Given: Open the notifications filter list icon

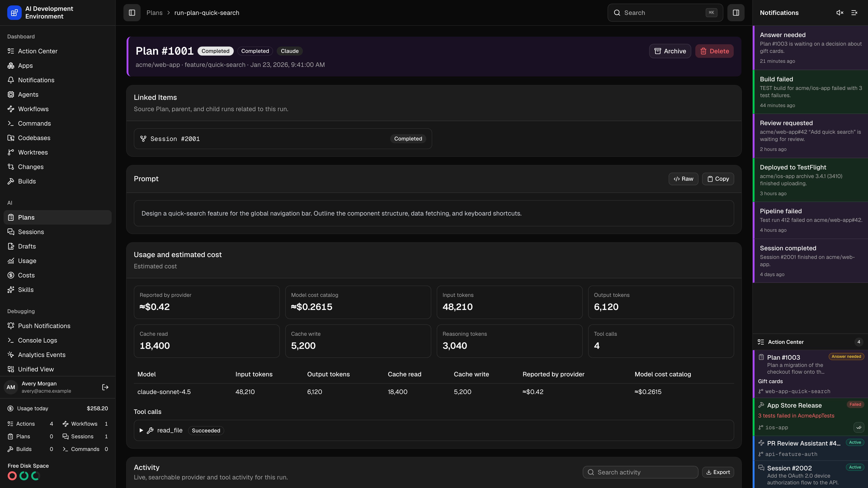Looking at the screenshot, I should (x=854, y=13).
